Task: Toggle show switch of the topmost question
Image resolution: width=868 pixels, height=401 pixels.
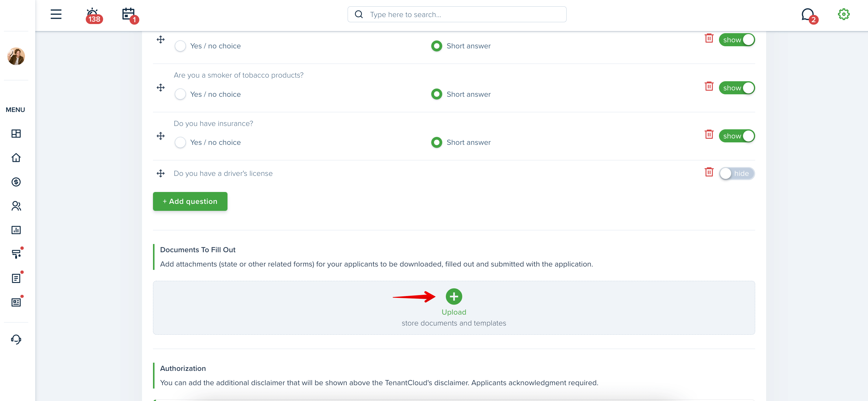Action: (x=737, y=40)
